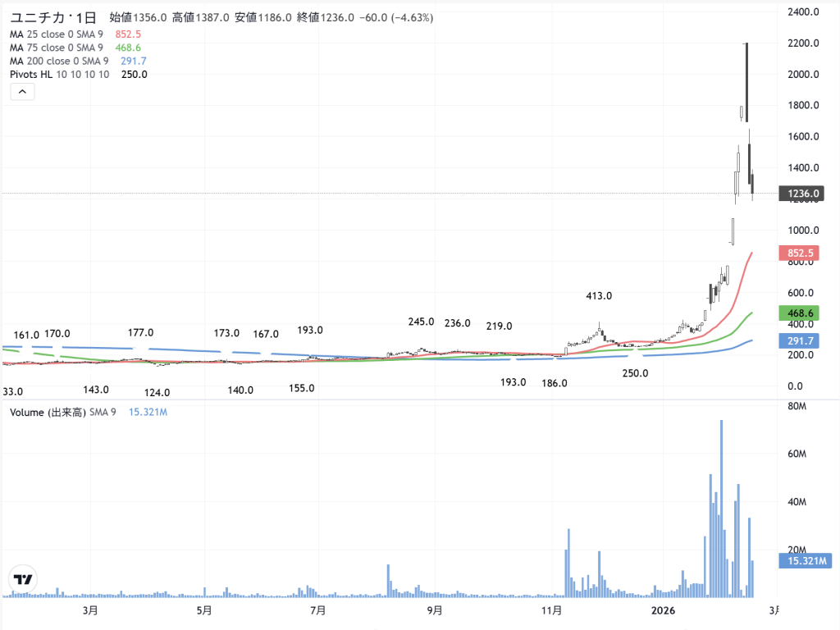Click the 15.321M volume axis label
This screenshot has width=840, height=630.
[805, 561]
